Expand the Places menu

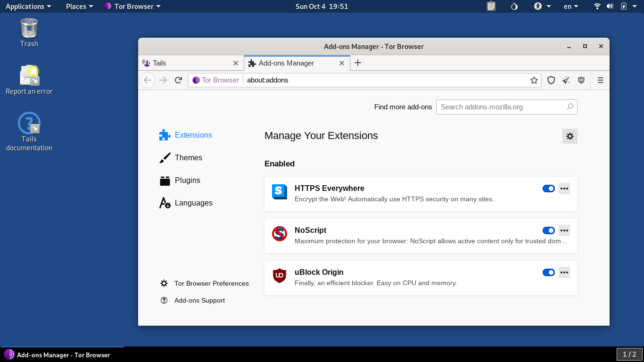79,6
